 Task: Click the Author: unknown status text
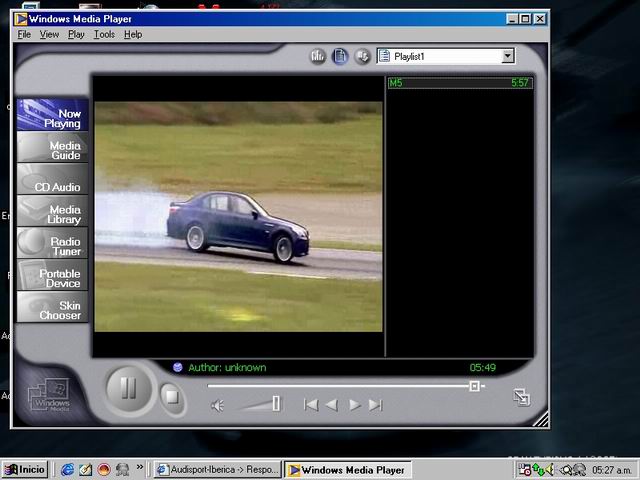click(227, 367)
